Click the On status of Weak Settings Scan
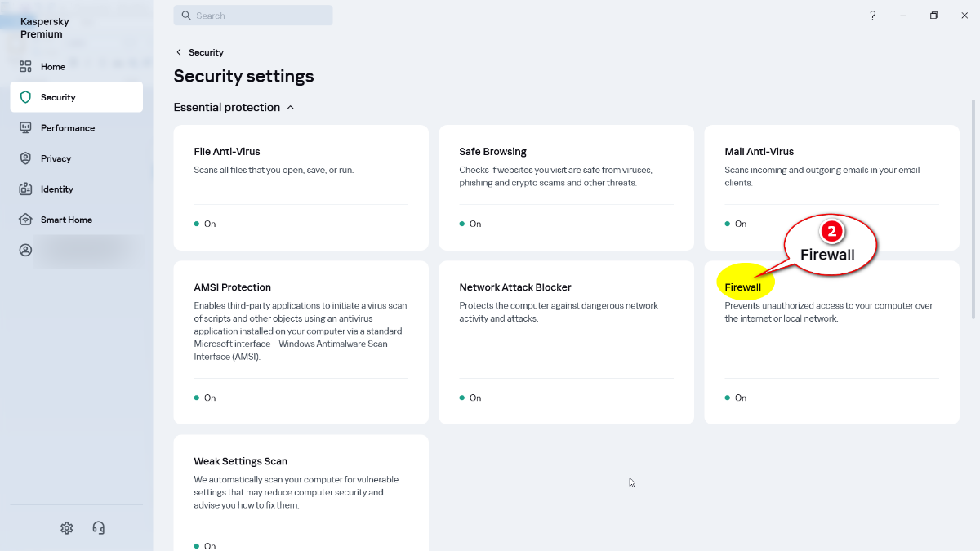 (x=205, y=546)
